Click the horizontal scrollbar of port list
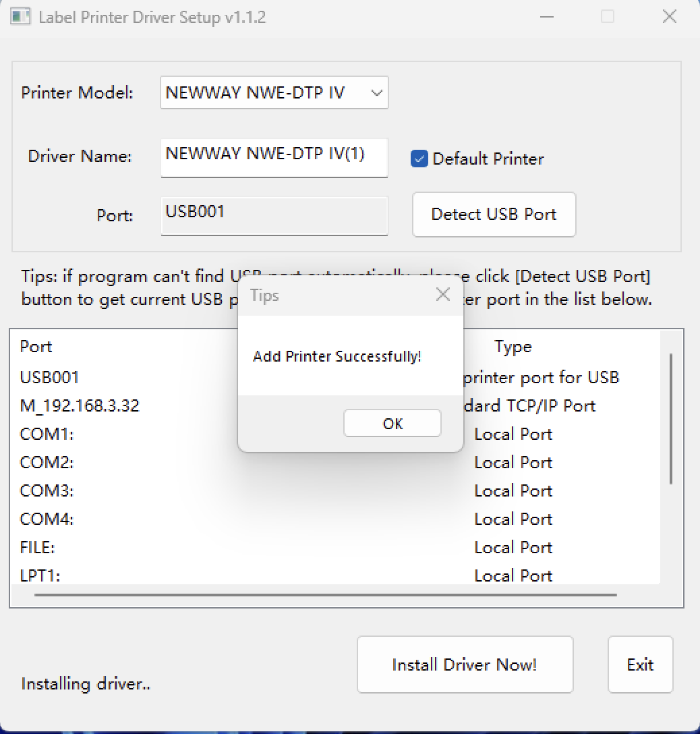Viewport: 700px width, 734px height. pyautogui.click(x=326, y=595)
